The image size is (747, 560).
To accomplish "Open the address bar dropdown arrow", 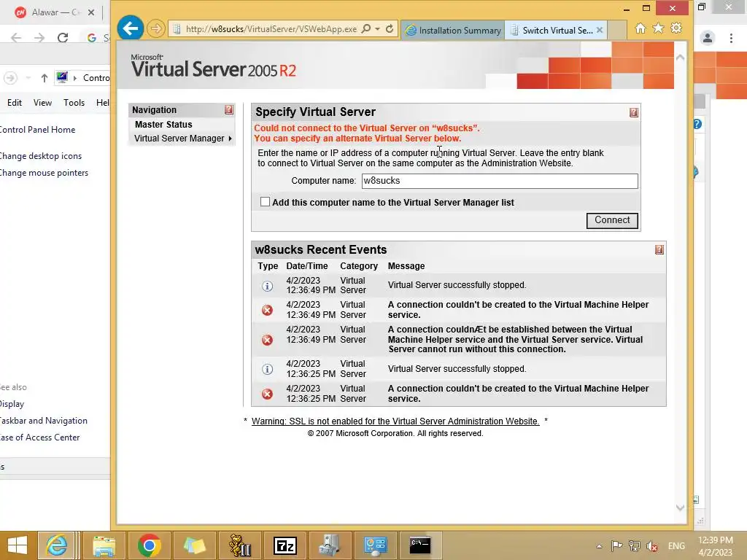I will pyautogui.click(x=378, y=29).
